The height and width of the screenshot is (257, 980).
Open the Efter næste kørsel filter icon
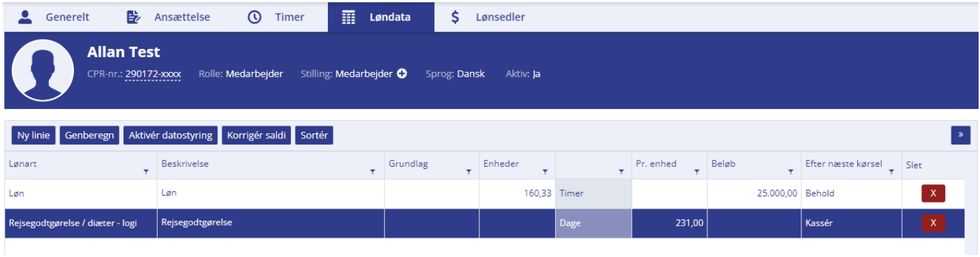pos(891,171)
